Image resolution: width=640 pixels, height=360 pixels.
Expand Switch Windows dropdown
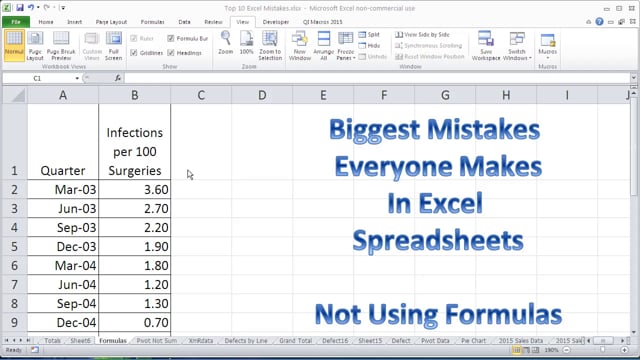tap(530, 58)
